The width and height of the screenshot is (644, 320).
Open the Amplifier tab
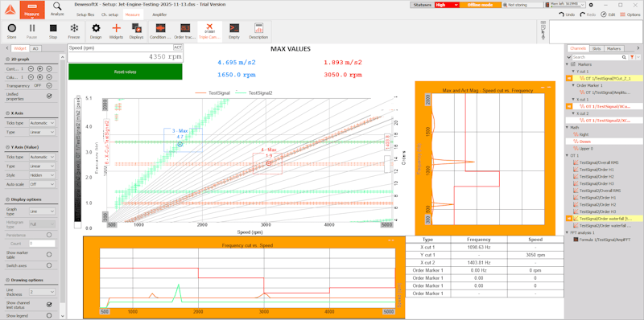pyautogui.click(x=159, y=14)
